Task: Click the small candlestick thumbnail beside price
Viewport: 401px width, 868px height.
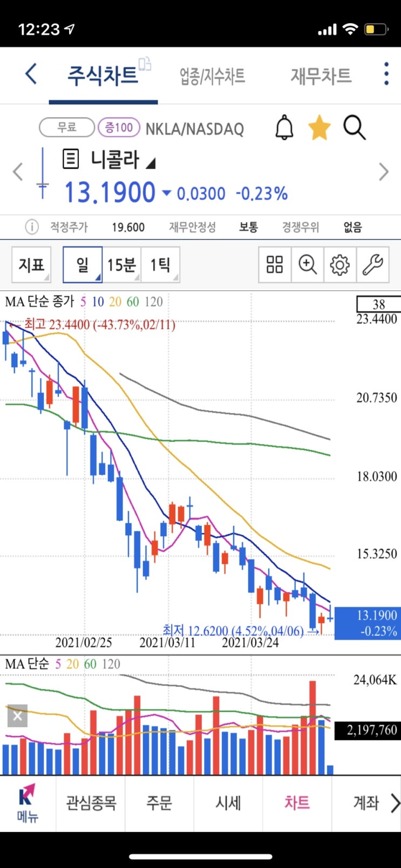Action: click(43, 174)
